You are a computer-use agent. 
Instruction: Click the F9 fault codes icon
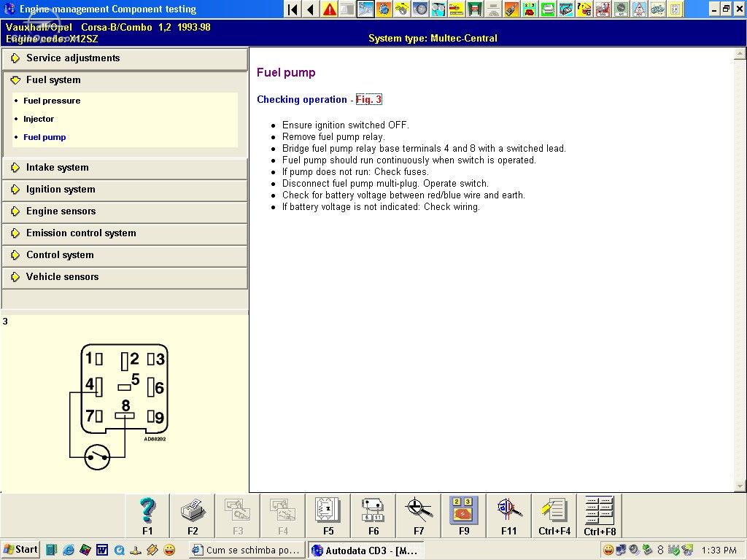(463, 516)
